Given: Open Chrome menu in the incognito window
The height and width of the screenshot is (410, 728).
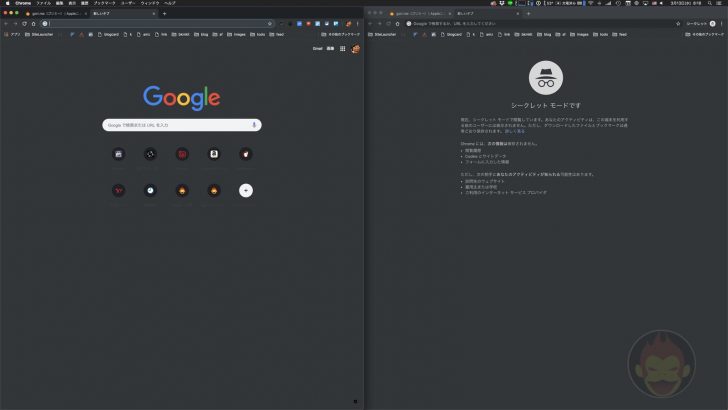Looking at the screenshot, I should 722,24.
